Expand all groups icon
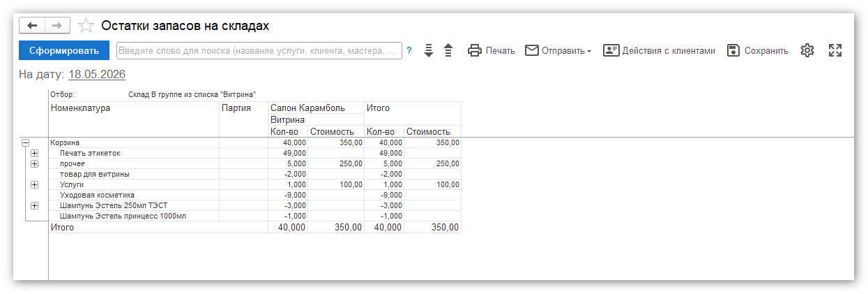Image resolution: width=868 pixels, height=294 pixels. coord(429,50)
